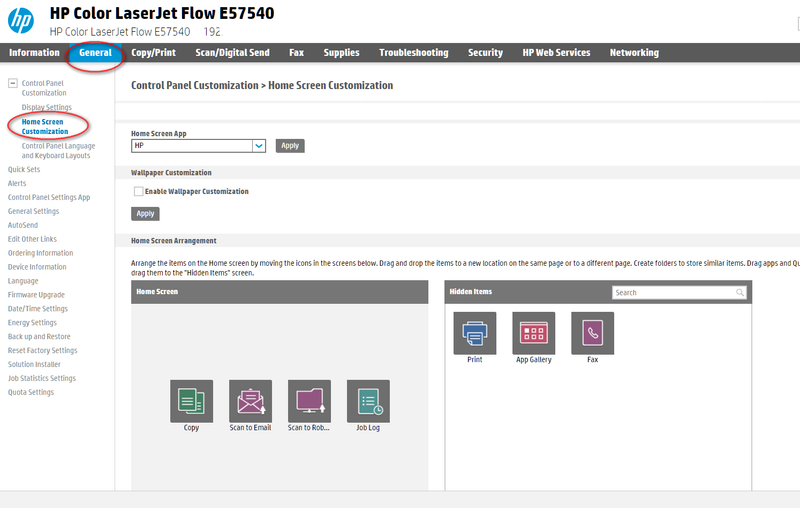Click the Hidden Items search field
Screen dimensions: 800x508
click(679, 292)
